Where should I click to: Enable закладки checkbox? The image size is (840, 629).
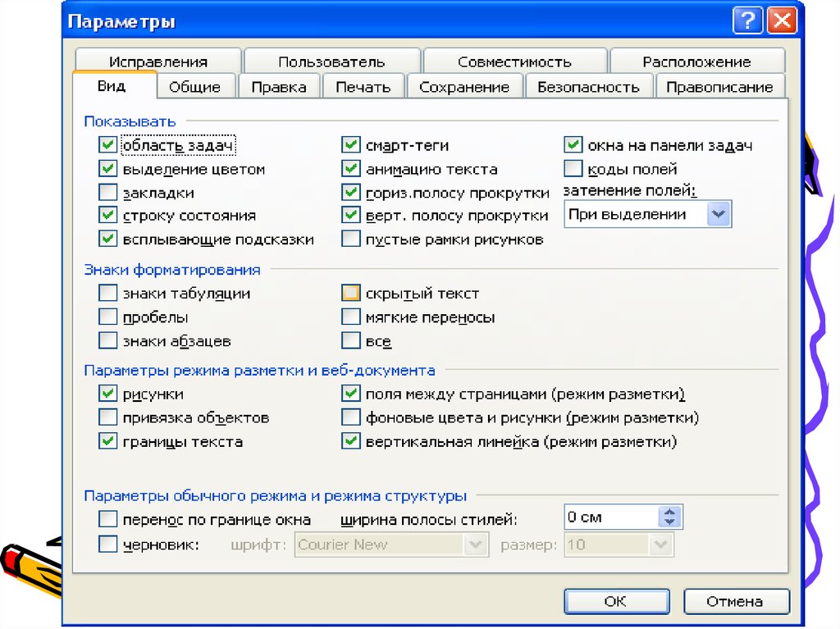point(107,193)
